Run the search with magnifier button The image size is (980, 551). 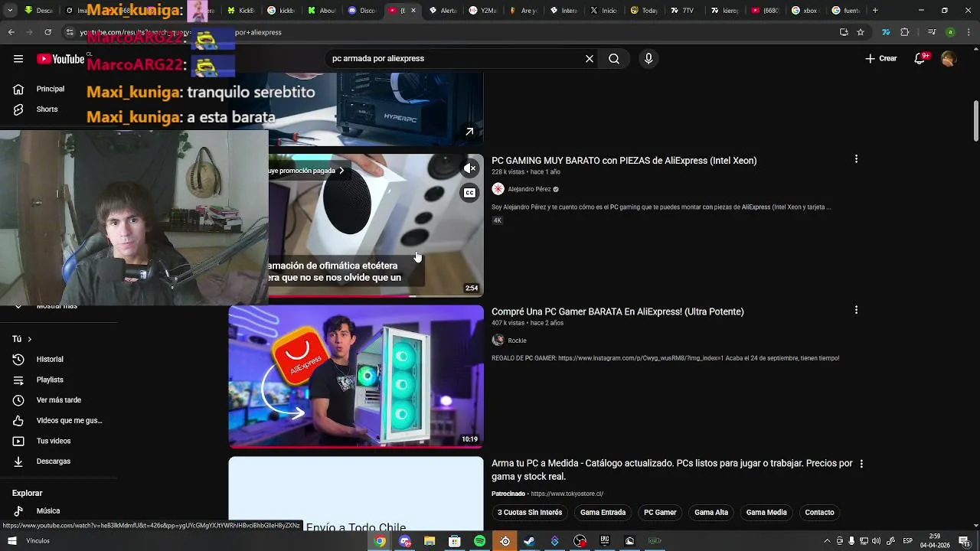614,59
